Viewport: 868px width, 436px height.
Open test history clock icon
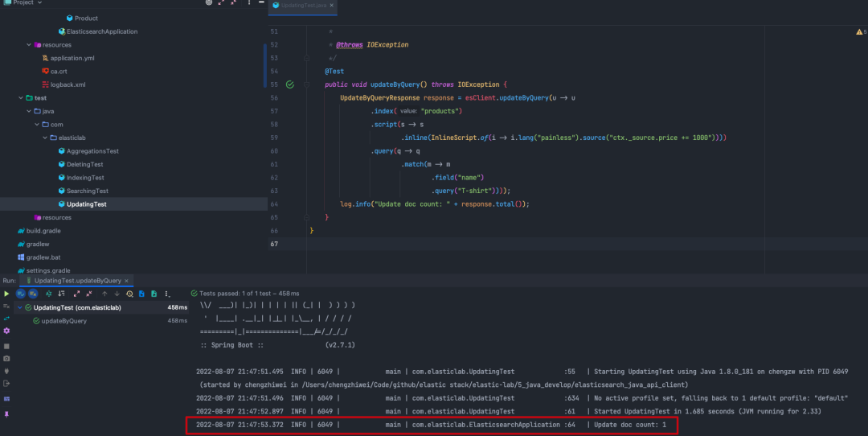[129, 294]
